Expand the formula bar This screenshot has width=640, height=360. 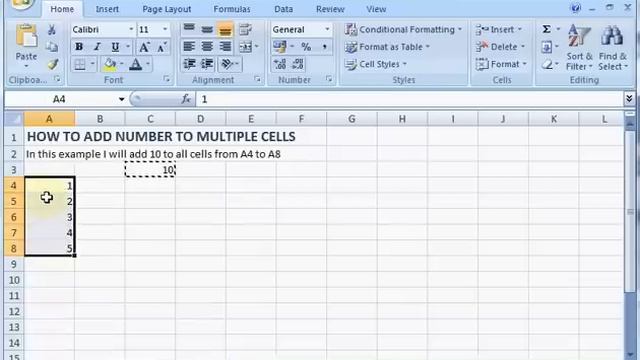pos(629,98)
